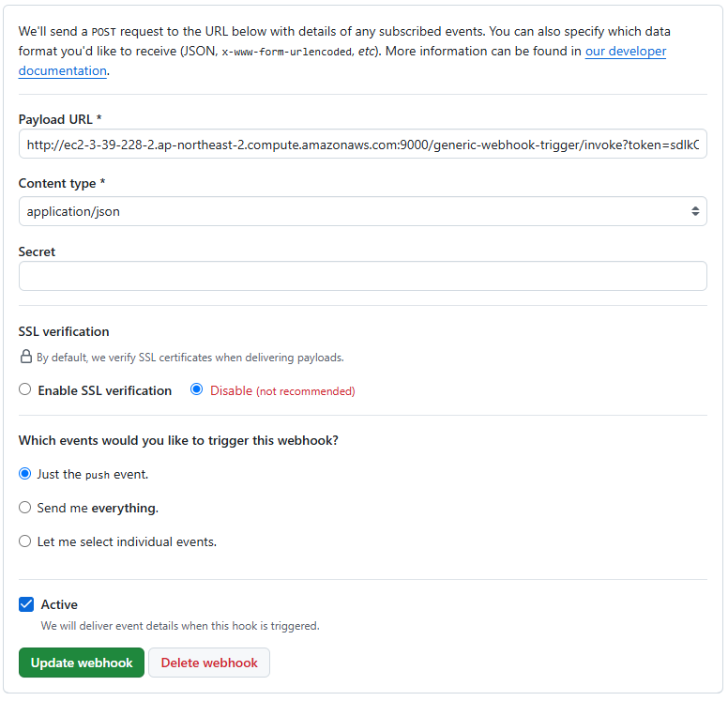The height and width of the screenshot is (701, 728).
Task: Choose the Disable (not recommended) radio option
Action: click(x=197, y=389)
